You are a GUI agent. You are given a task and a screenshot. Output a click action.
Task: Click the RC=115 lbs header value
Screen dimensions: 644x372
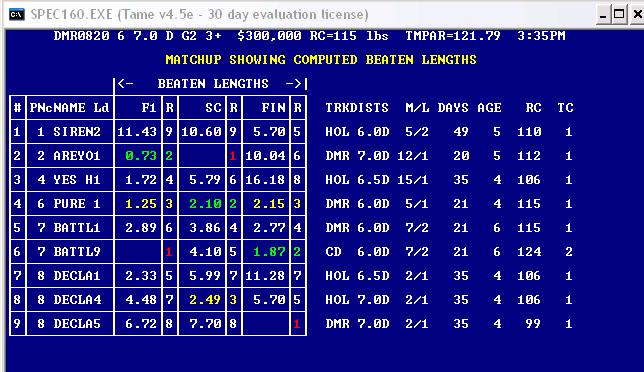(349, 36)
